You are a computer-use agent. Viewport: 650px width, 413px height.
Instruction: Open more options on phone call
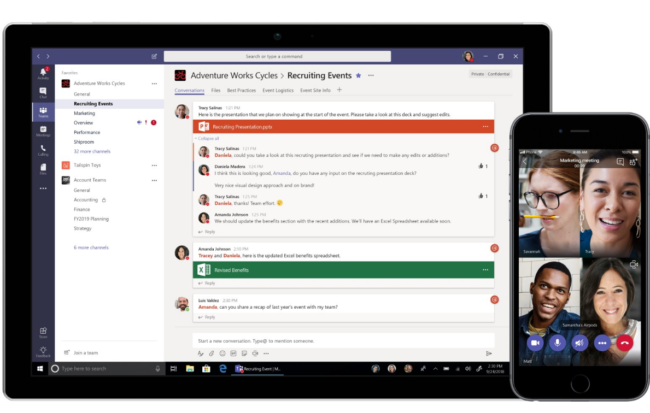(602, 343)
